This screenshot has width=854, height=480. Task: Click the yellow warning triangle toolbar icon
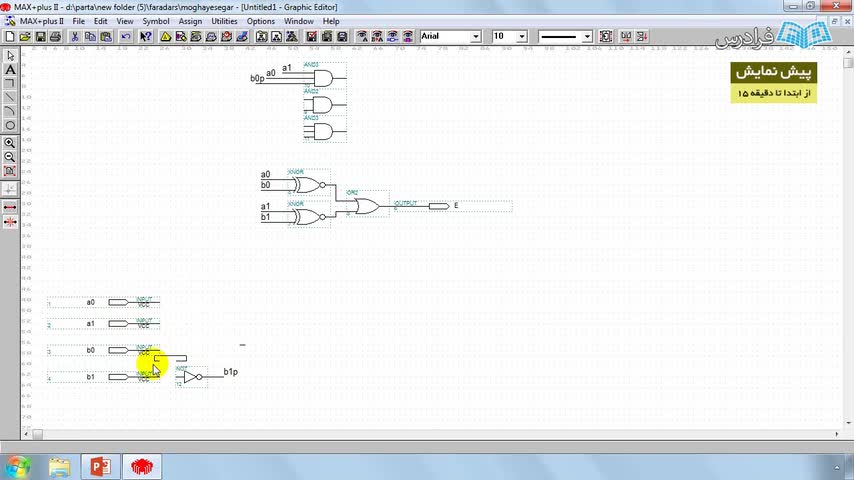(166, 37)
